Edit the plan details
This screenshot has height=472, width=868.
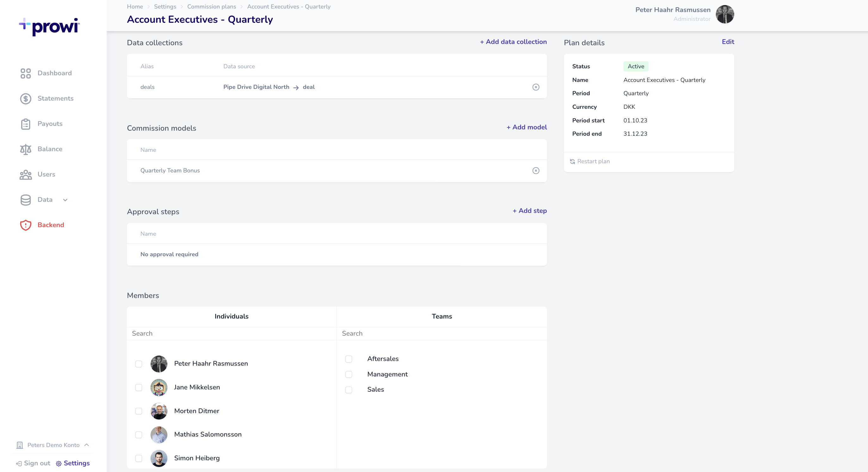coord(728,42)
